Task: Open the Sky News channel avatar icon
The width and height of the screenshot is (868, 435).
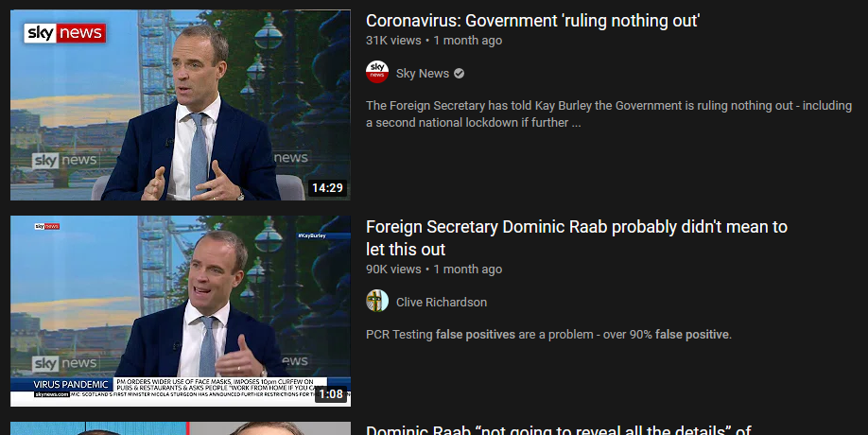Action: click(377, 73)
